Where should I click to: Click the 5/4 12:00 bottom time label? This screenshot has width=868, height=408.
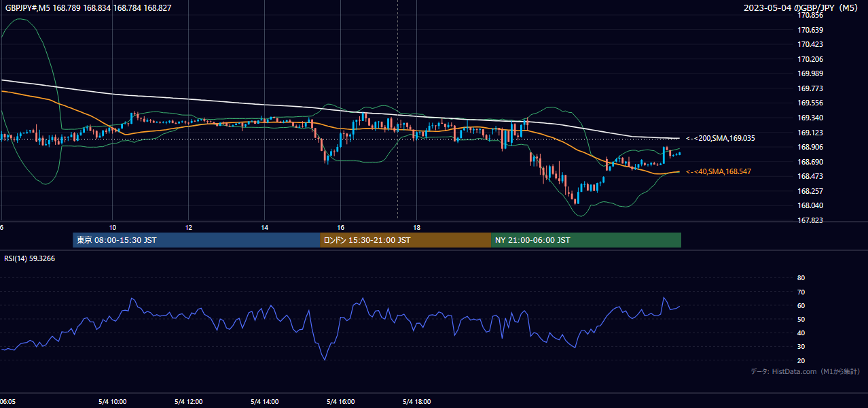coord(188,402)
